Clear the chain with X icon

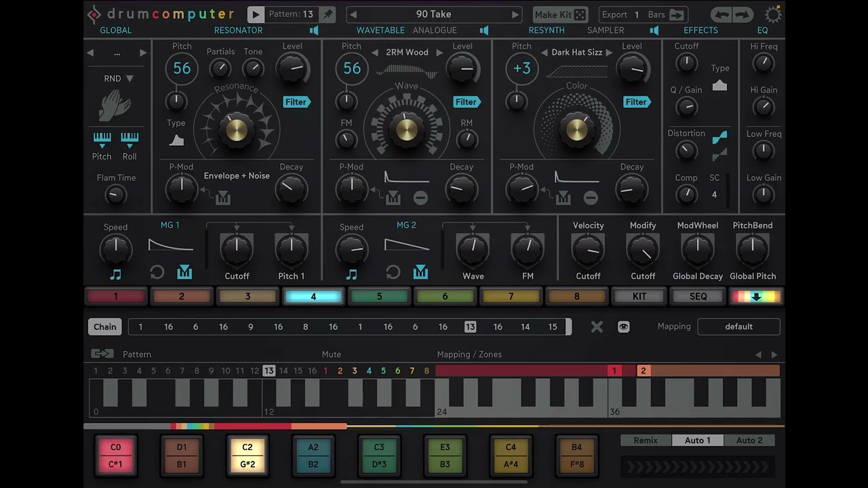[597, 327]
